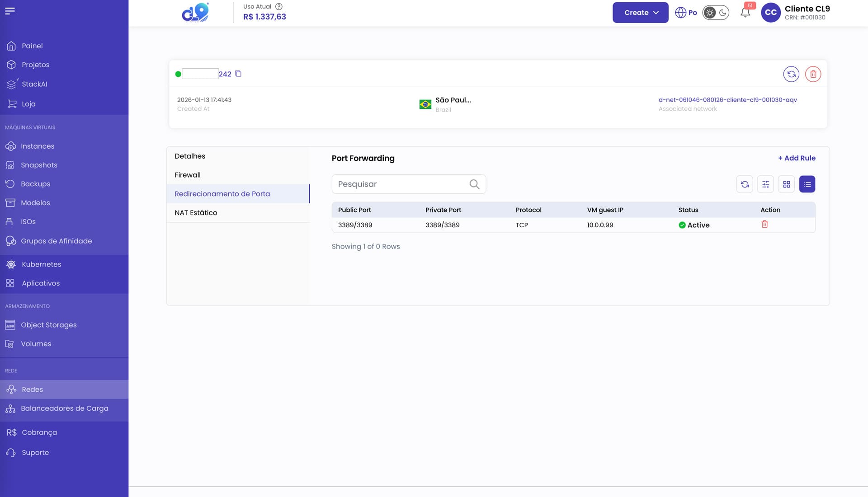Refresh the IP details card
The height and width of the screenshot is (497, 868).
tap(791, 74)
